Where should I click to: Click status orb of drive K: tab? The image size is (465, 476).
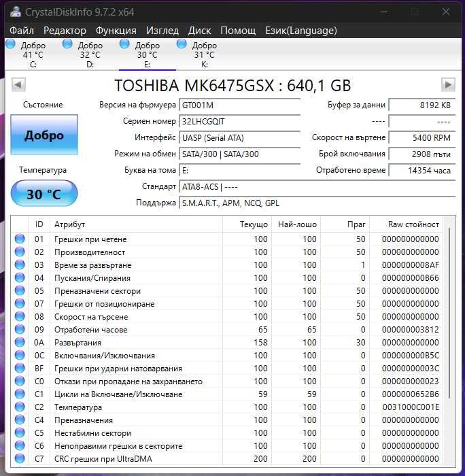click(x=182, y=44)
